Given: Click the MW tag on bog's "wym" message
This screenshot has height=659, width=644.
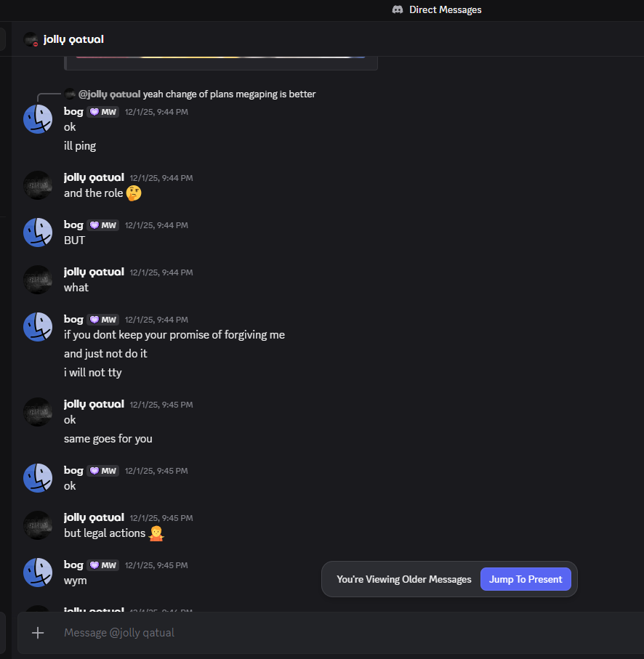Looking at the screenshot, I should pyautogui.click(x=103, y=565).
